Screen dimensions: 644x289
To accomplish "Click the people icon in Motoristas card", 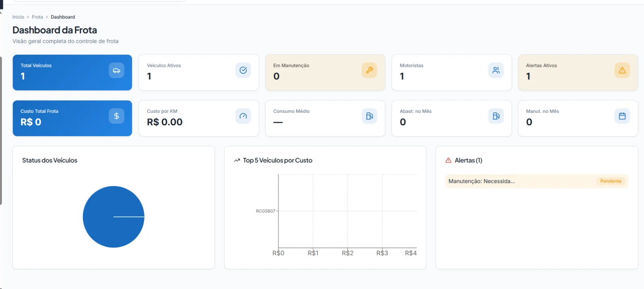I will tap(496, 70).
